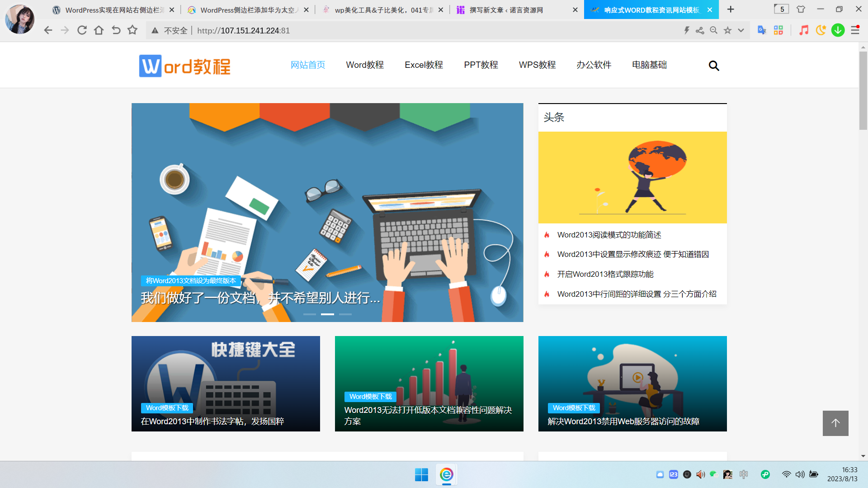
Task: Expand the address bar dropdown chevron
Action: click(741, 30)
